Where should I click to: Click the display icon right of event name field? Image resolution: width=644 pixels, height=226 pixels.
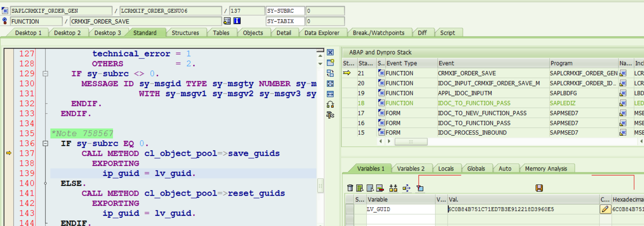(227, 21)
